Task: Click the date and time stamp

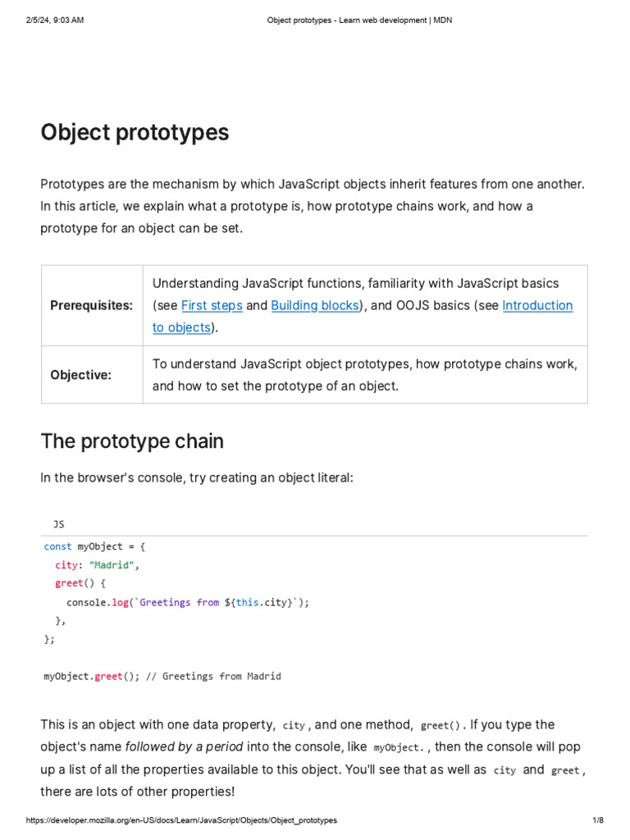Action: [55, 20]
